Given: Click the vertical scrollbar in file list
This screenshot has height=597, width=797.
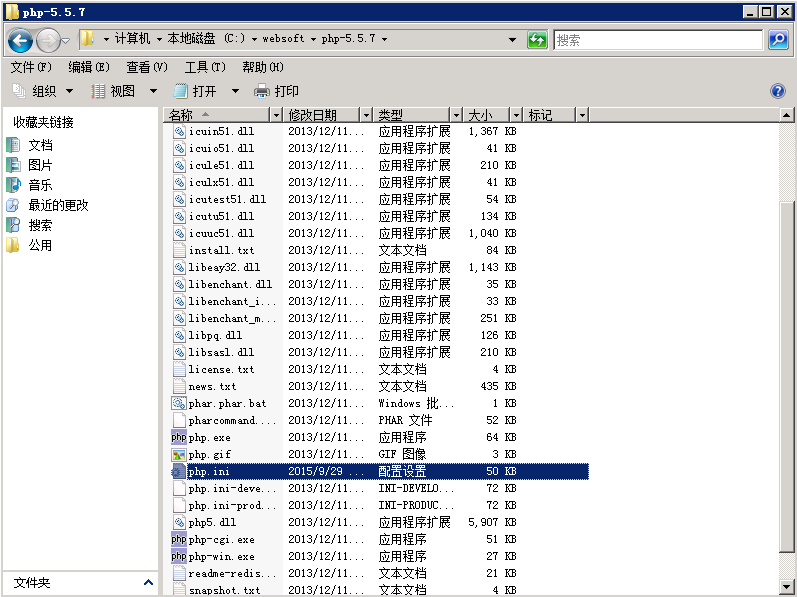Looking at the screenshot, I should pos(787,350).
